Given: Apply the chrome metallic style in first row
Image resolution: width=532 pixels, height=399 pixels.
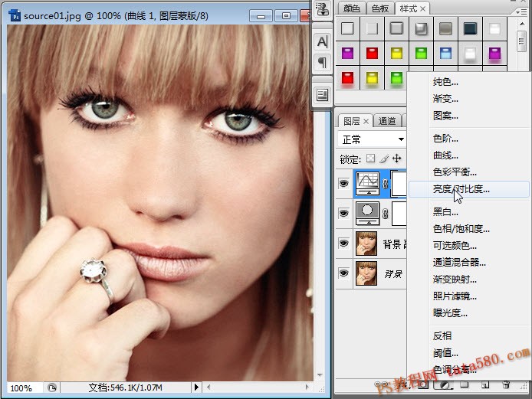Looking at the screenshot, I should point(421,28).
